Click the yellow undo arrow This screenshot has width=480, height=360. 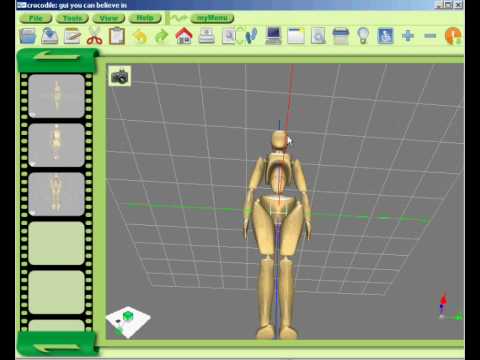[140, 36]
